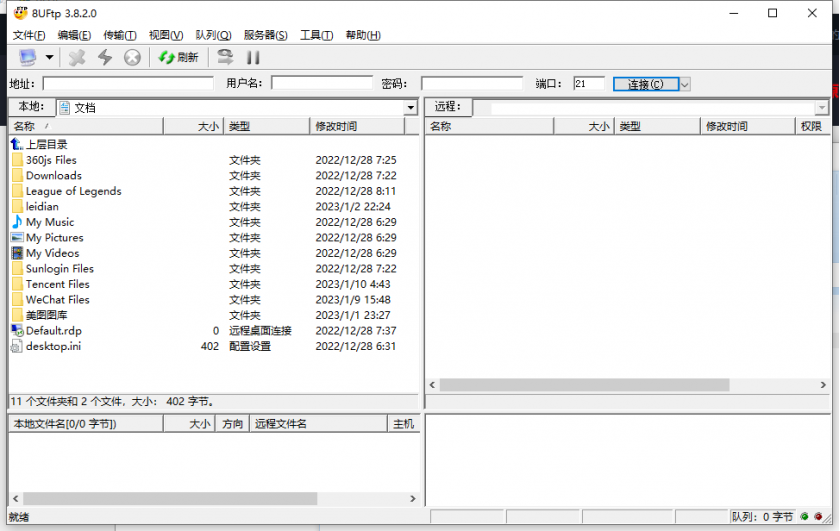Open the site manager computer icon

[x=27, y=57]
